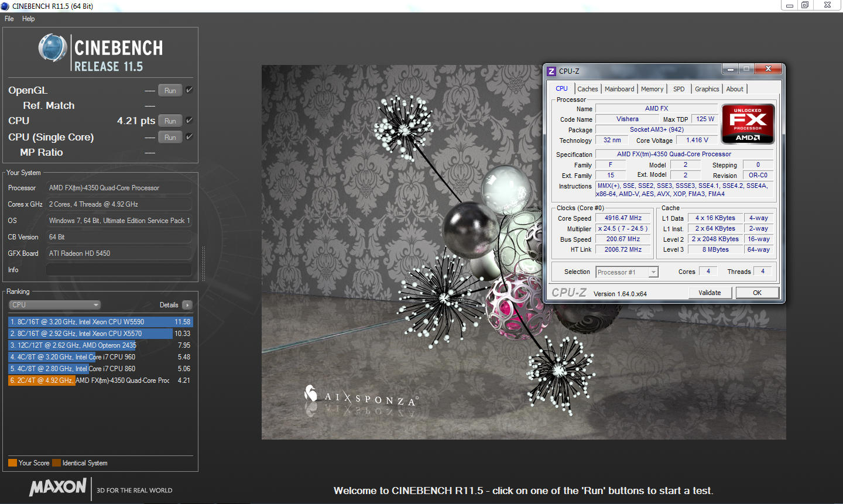
Task: Click the Cinebench app icon in title bar
Action: (x=5, y=6)
